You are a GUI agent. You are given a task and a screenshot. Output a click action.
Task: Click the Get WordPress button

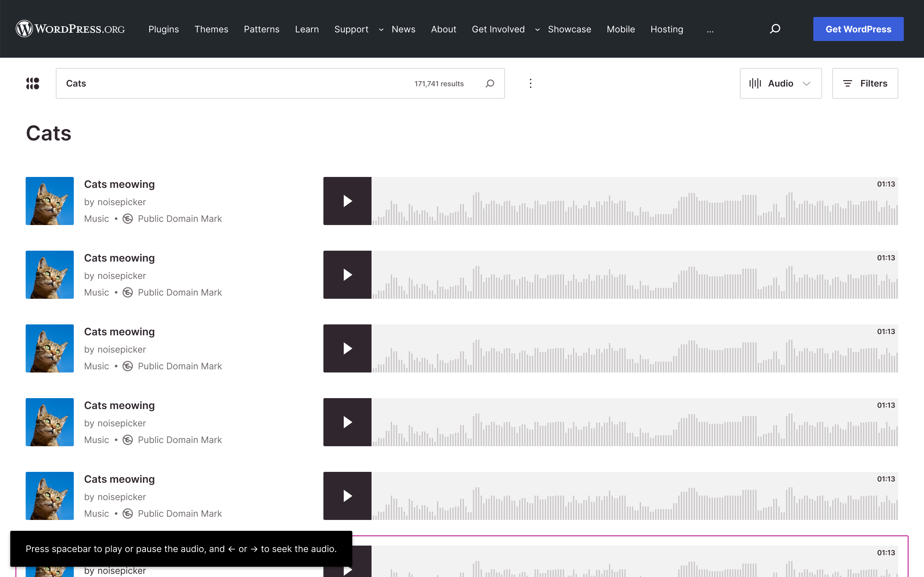click(858, 29)
